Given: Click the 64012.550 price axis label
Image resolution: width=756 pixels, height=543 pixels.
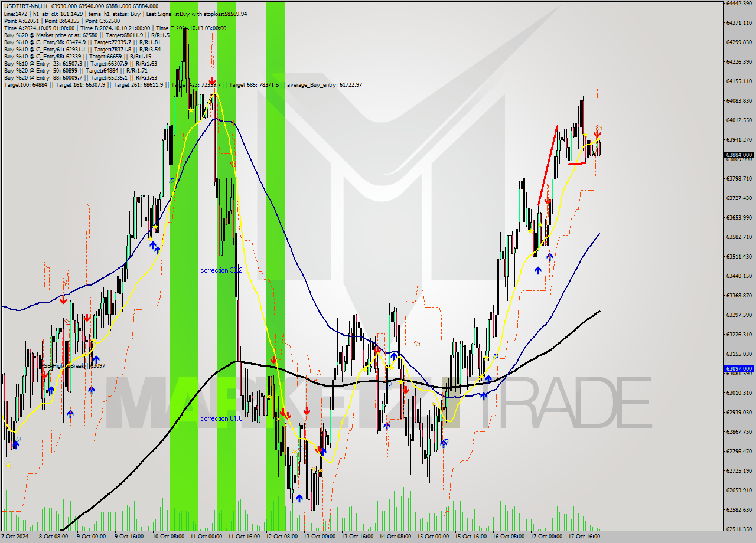Looking at the screenshot, I should pos(739,120).
